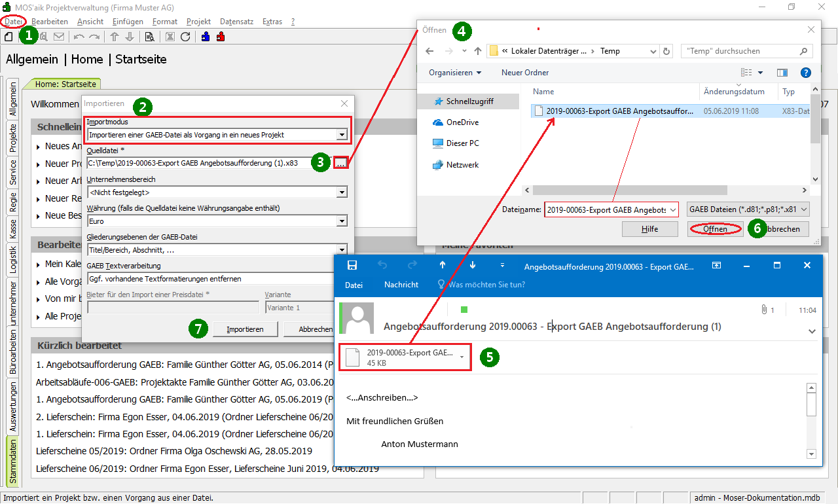Open the Währung dropdown showing Euro

click(x=341, y=221)
